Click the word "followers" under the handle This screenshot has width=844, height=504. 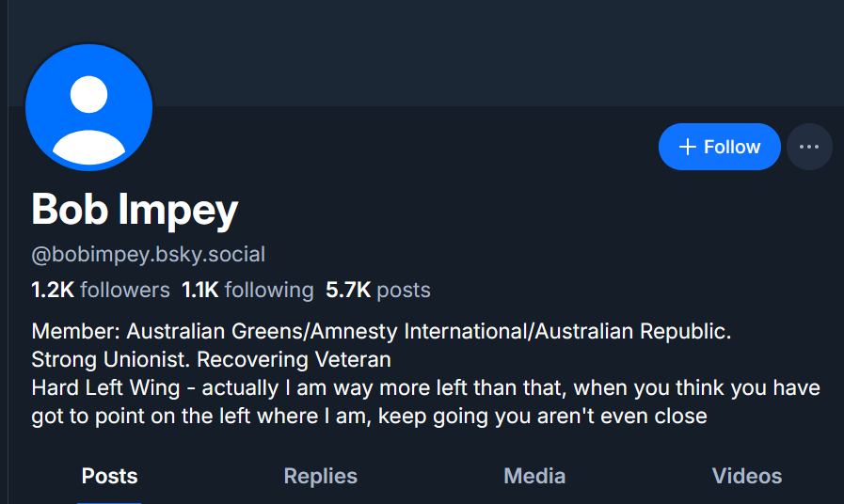(x=125, y=290)
